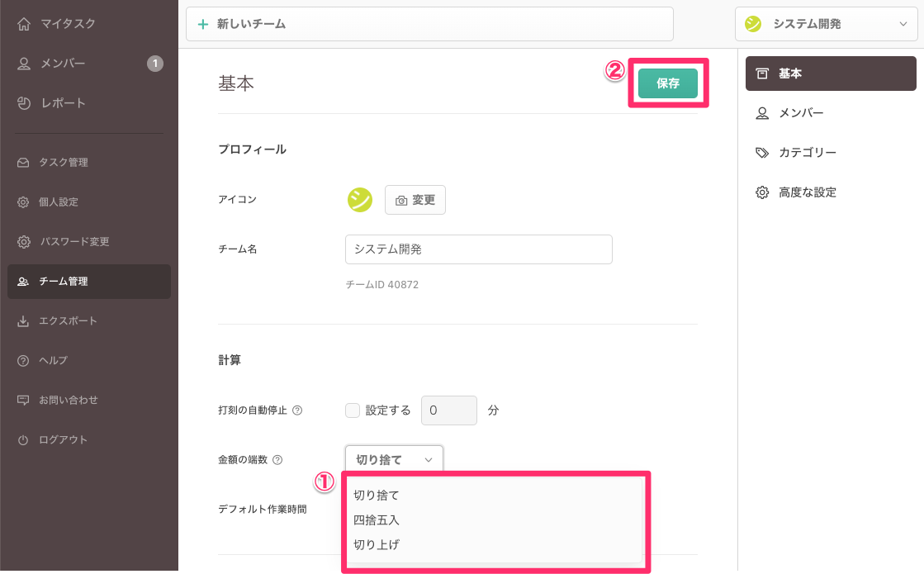The height and width of the screenshot is (574, 924).
Task: Click the question mark icon beside ヘルプ
Action: coord(23,361)
